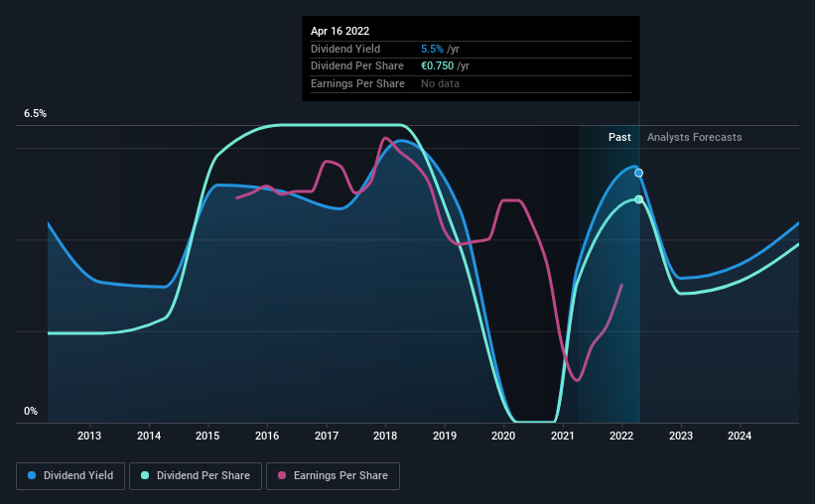Click the teal Dividend Per Share legend dot

coord(145,475)
